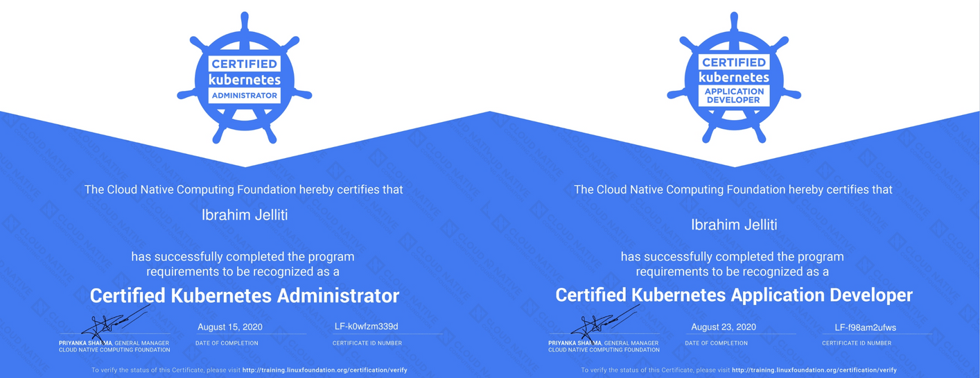Click Certificate ID Number label under LF-k0wfzm339d
The height and width of the screenshot is (378, 980).
tap(367, 343)
